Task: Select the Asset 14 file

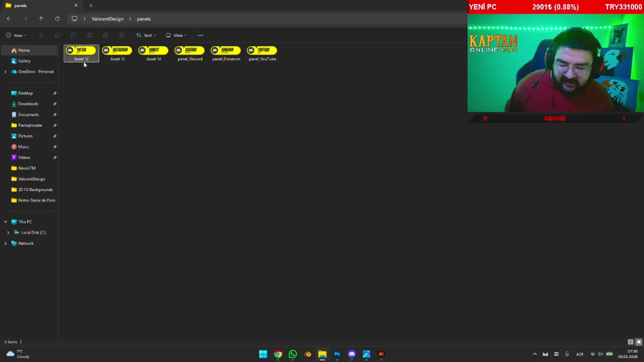Action: [153, 53]
